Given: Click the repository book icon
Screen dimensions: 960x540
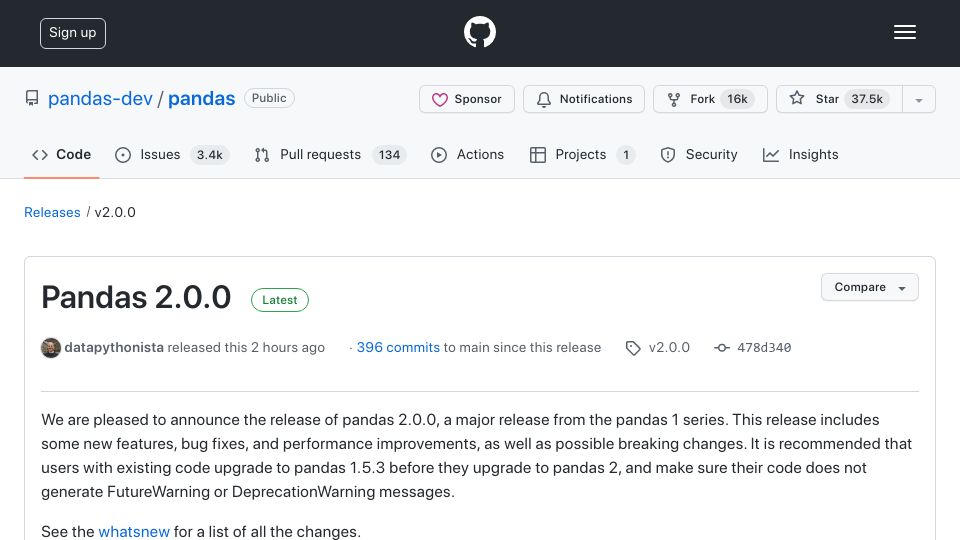Looking at the screenshot, I should coord(32,99).
